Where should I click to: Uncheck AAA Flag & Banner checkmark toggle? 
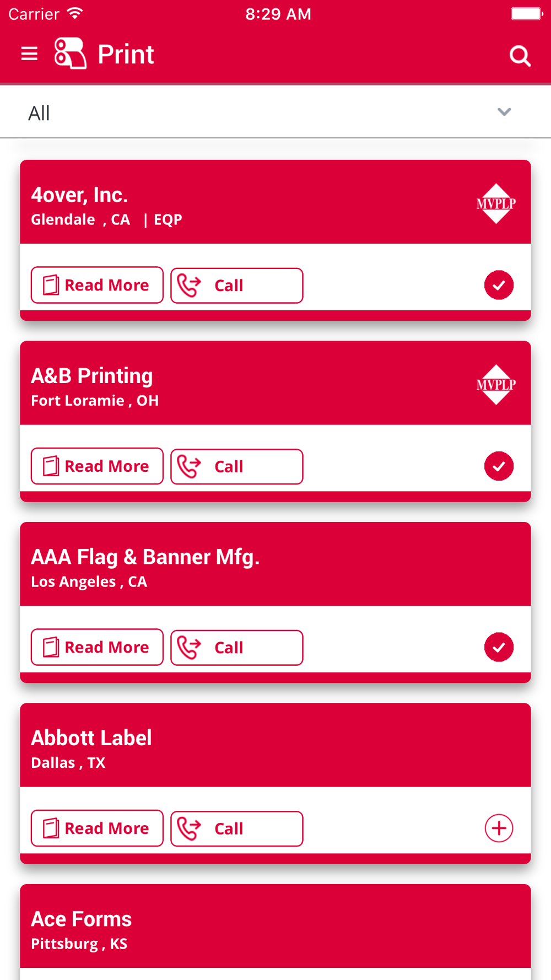pyautogui.click(x=499, y=647)
